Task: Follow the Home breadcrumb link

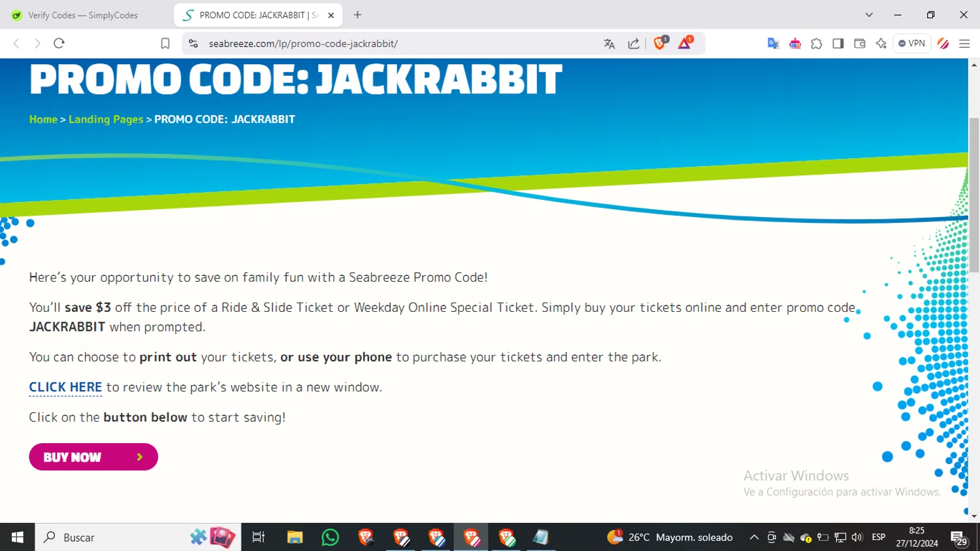Action: (x=43, y=119)
